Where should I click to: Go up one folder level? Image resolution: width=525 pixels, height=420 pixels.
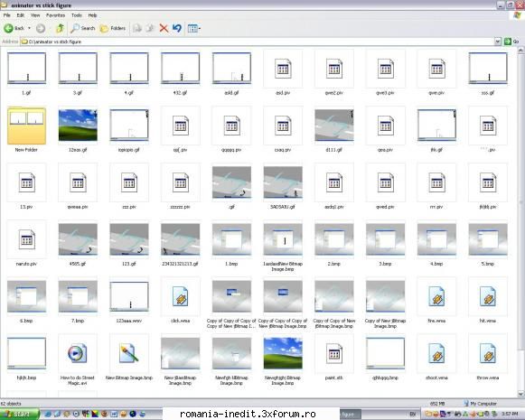[x=60, y=28]
